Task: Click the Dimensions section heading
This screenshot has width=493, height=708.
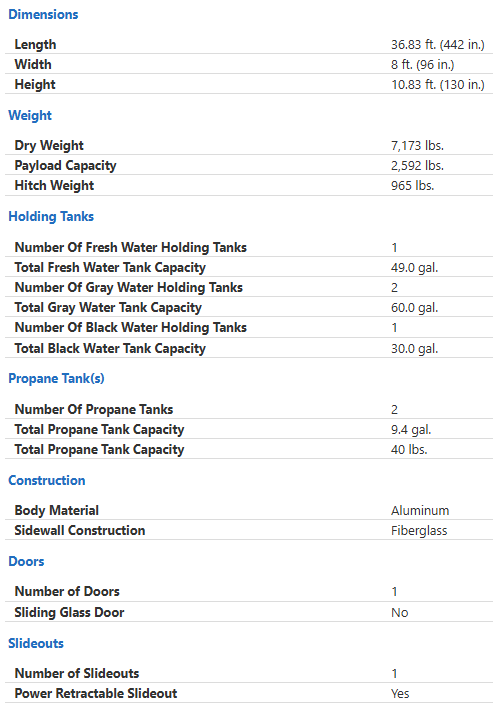Action: pos(43,14)
